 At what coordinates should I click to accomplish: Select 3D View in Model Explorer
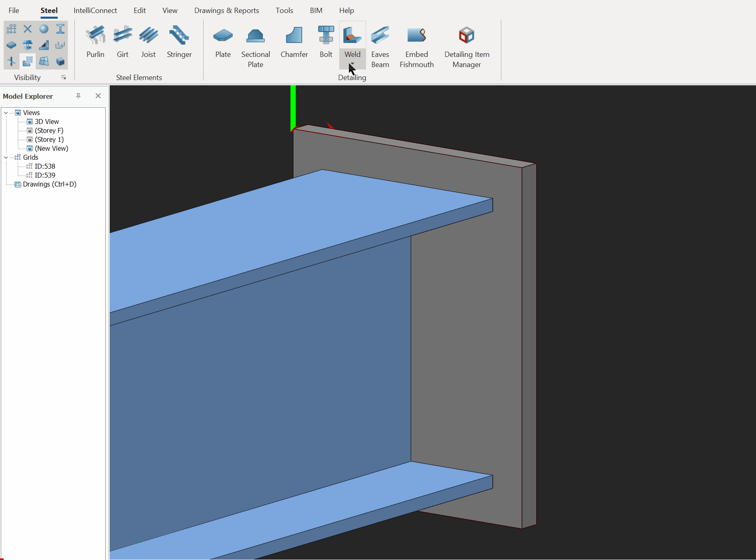tap(46, 122)
